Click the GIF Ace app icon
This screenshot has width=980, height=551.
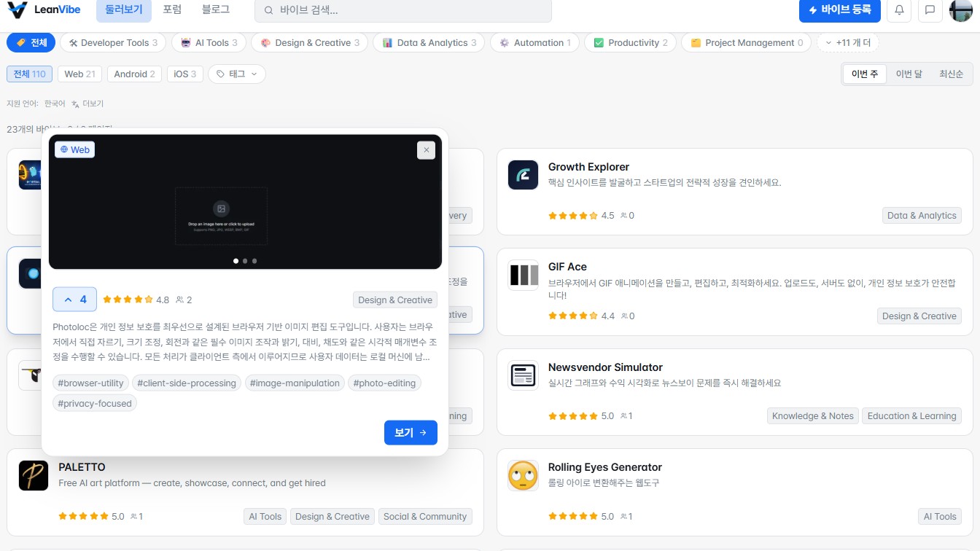[x=523, y=275]
